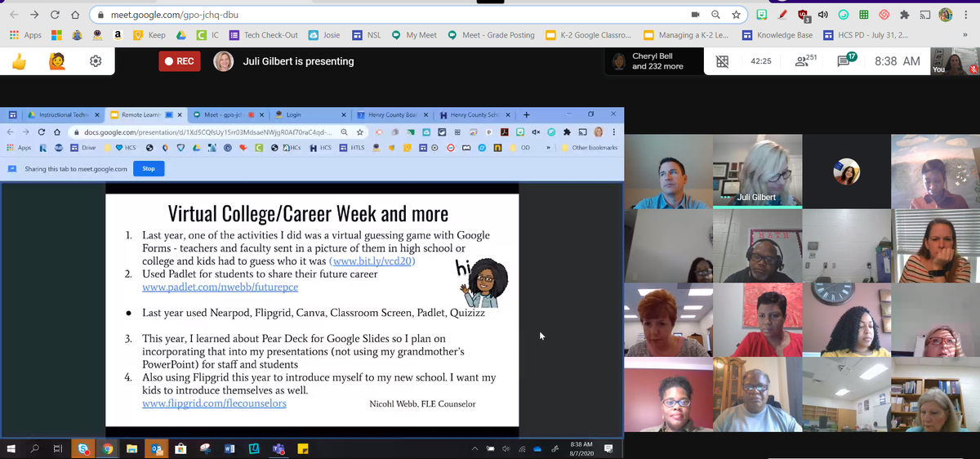This screenshot has height=459, width=980.
Task: Expand hidden bookmarks chevron
Action: [x=965, y=35]
